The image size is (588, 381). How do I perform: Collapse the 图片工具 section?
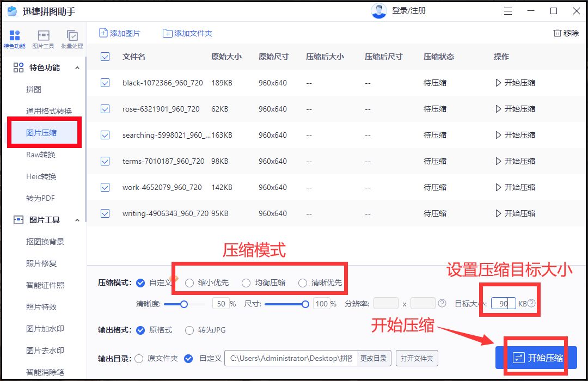pos(78,220)
